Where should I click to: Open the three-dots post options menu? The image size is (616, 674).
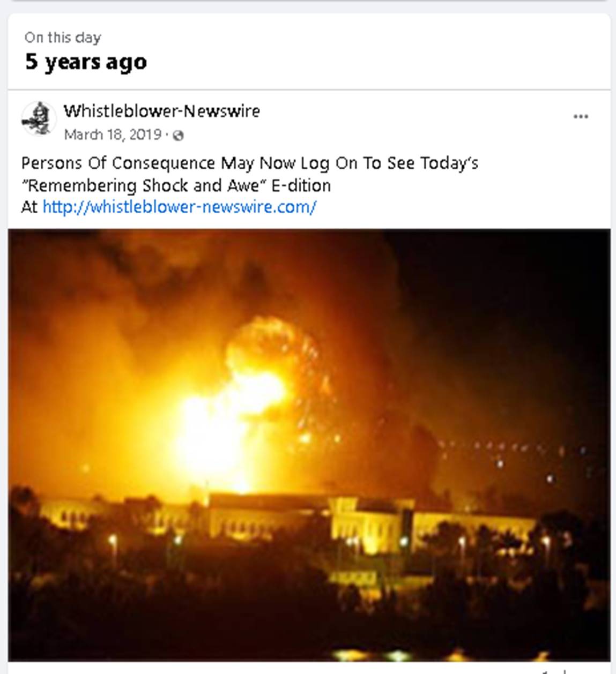click(581, 117)
